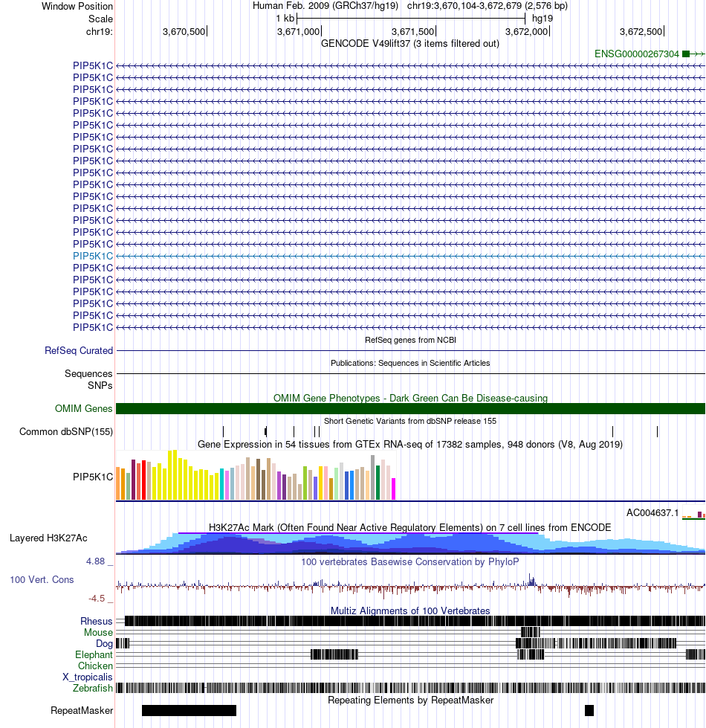Click the Window Position label

point(77,7)
